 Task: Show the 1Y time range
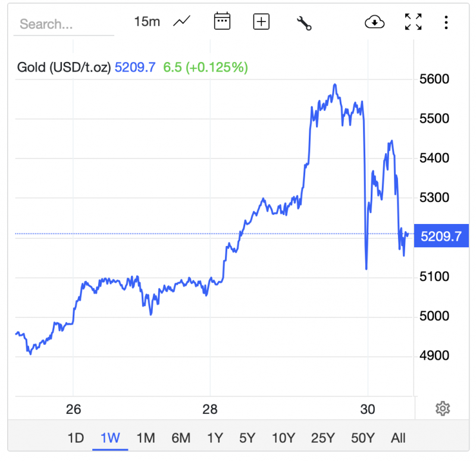tap(215, 438)
